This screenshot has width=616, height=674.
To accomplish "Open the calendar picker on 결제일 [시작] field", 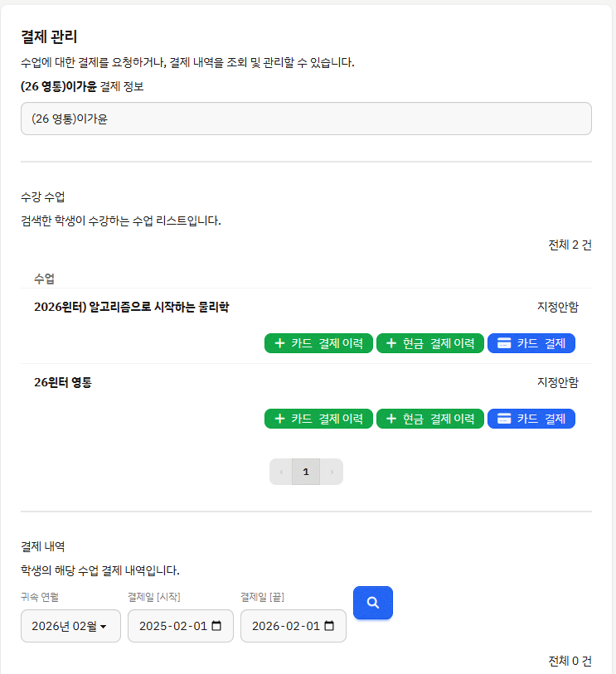I will (217, 626).
